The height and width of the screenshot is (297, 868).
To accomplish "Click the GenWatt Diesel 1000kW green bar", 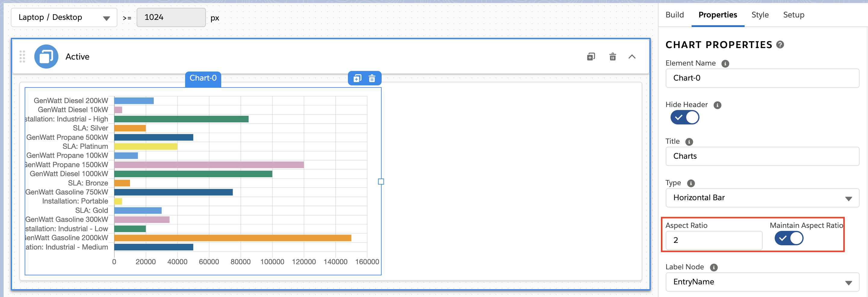I will click(x=193, y=174).
